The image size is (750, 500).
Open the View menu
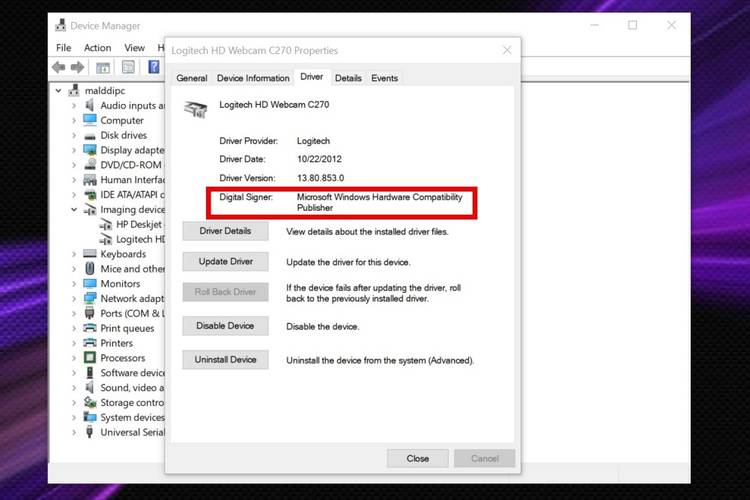click(x=134, y=48)
